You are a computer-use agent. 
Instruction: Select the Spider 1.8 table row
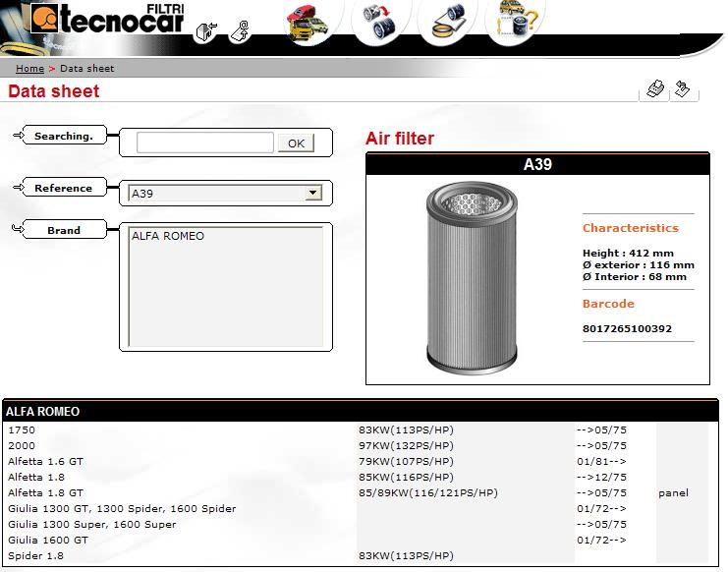(x=36, y=556)
